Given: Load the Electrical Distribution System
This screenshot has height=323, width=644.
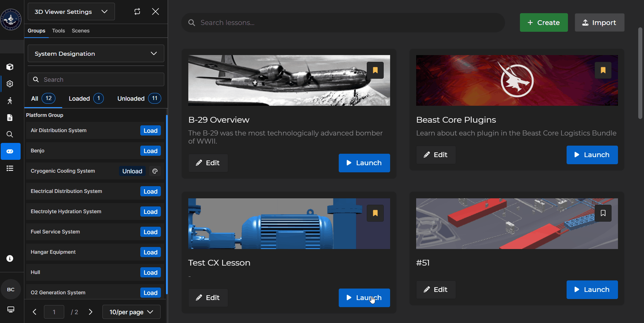Looking at the screenshot, I should (x=150, y=192).
